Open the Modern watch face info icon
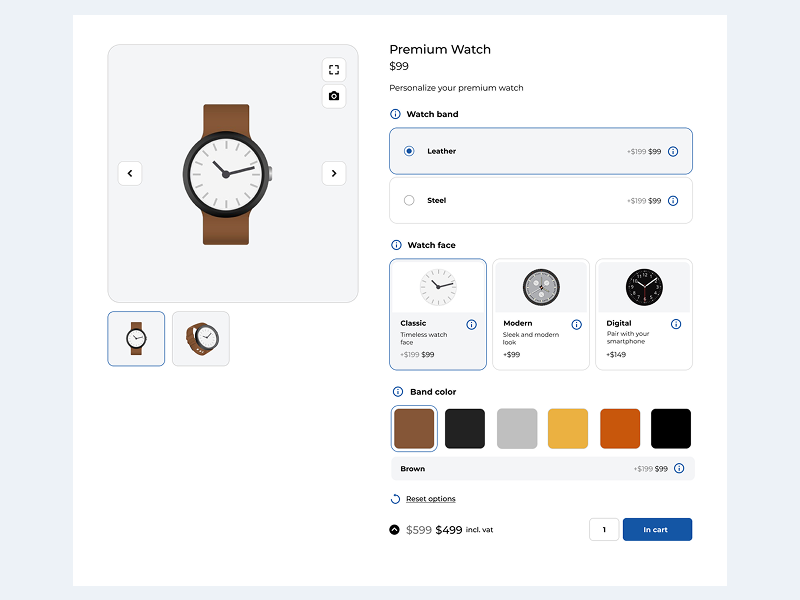Screen dimensions: 800x600 pyautogui.click(x=576, y=324)
